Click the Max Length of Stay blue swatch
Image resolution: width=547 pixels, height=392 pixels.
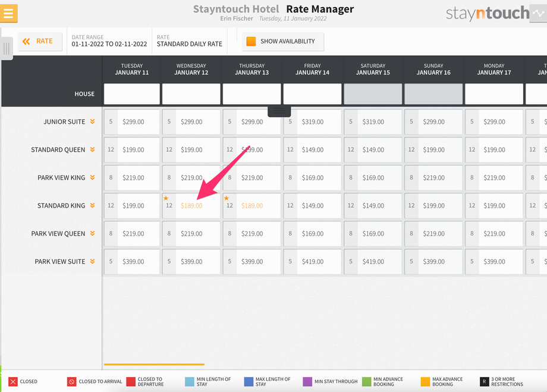tap(249, 381)
